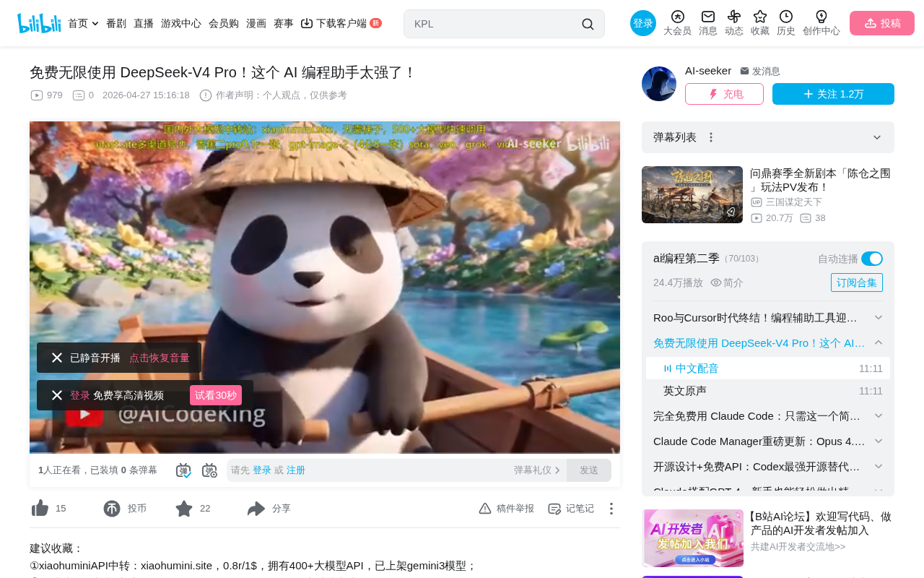Expand 开源设计+免费API episode
The width and height of the screenshot is (924, 578).
(879, 467)
